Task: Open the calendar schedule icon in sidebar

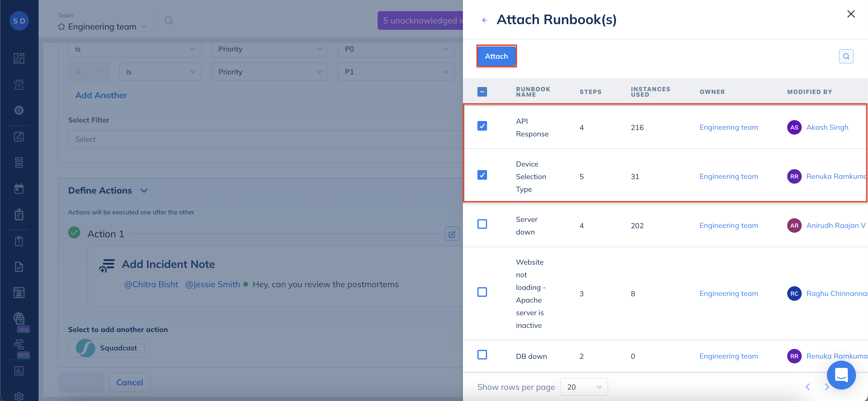Action: click(x=19, y=189)
